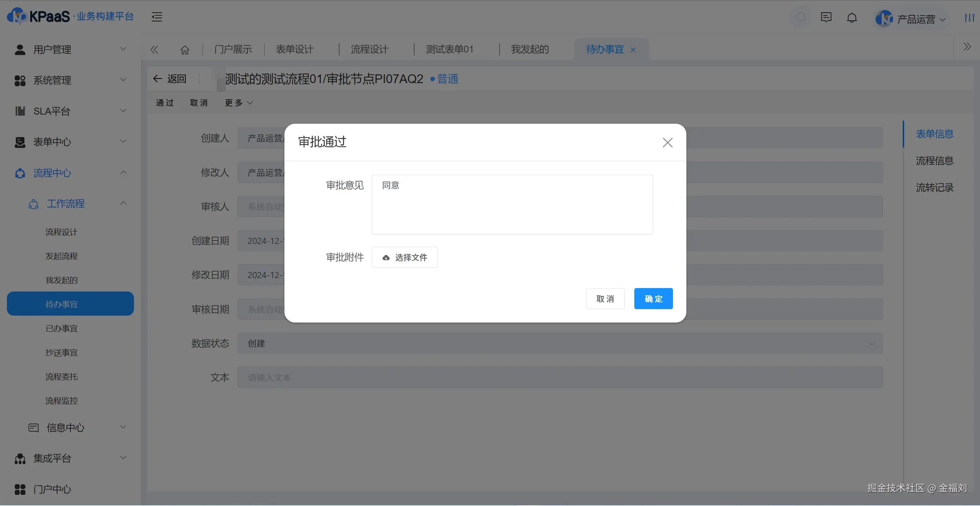Open the settings sliders icon top-right
The height and width of the screenshot is (506, 980).
pos(969,18)
